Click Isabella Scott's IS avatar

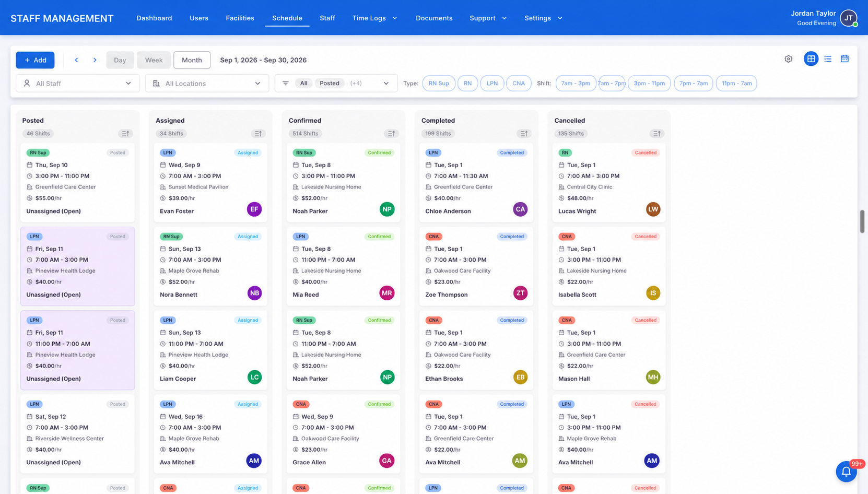(653, 293)
